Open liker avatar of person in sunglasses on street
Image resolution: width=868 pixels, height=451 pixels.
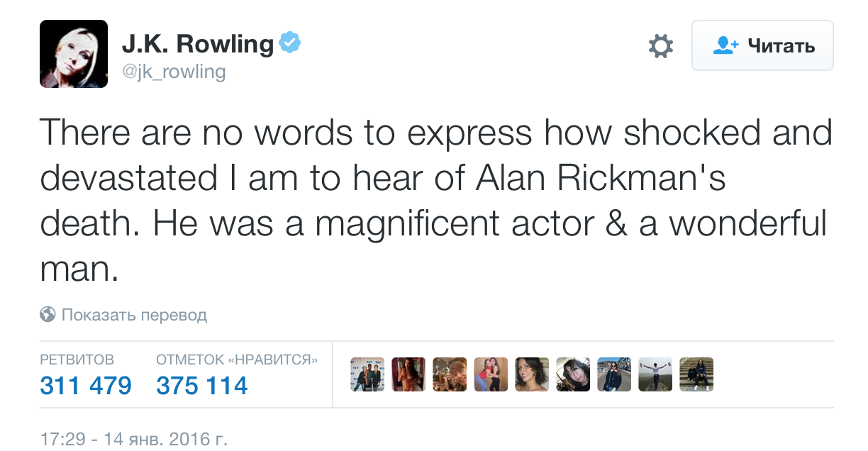pyautogui.click(x=614, y=374)
